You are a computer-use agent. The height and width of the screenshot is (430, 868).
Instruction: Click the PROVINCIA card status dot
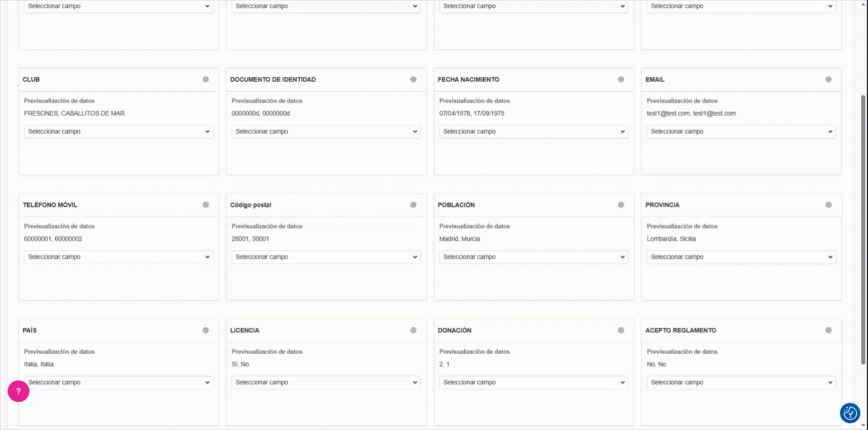828,205
